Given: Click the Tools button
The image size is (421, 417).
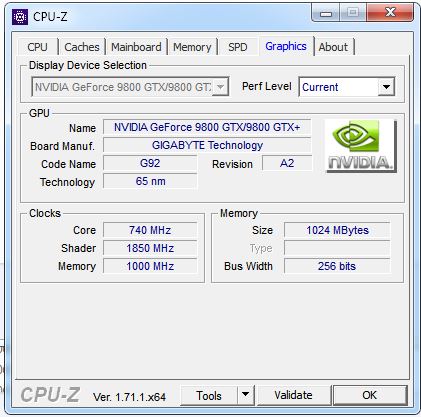Looking at the screenshot, I should click(x=209, y=396).
